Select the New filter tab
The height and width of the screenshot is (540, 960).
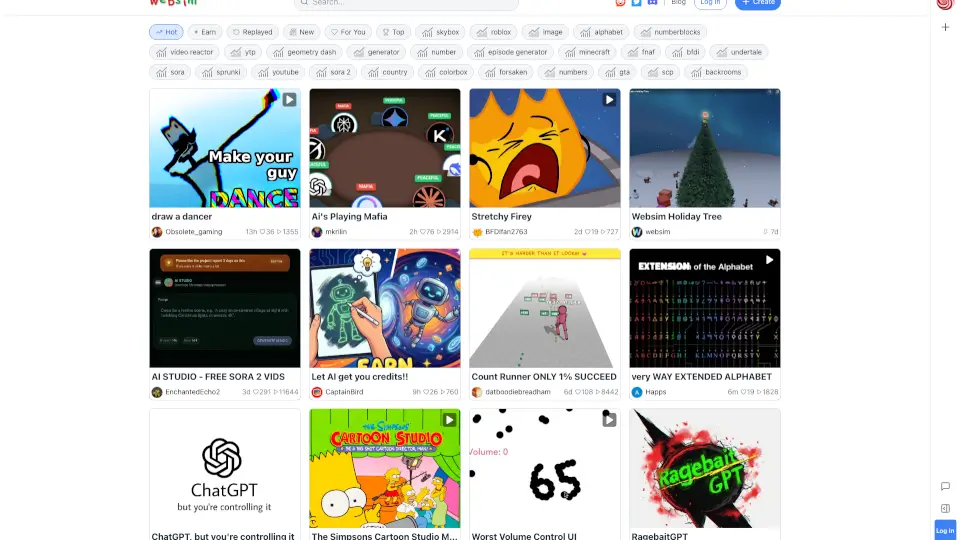click(x=302, y=32)
